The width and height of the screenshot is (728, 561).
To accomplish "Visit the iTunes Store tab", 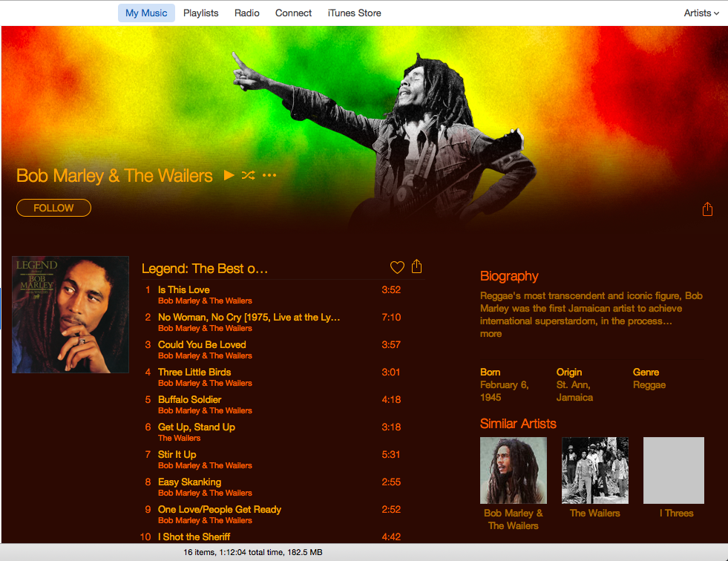I will [x=354, y=13].
